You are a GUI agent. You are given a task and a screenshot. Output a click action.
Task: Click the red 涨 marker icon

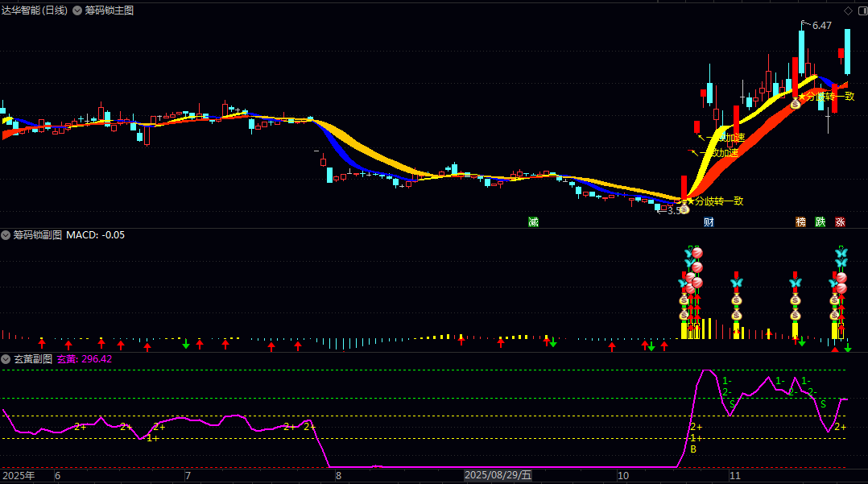840,222
